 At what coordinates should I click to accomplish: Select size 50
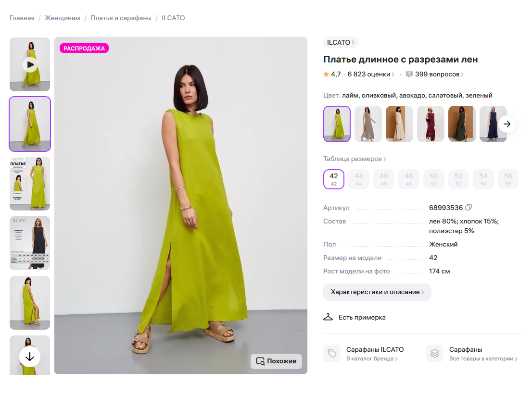(433, 179)
